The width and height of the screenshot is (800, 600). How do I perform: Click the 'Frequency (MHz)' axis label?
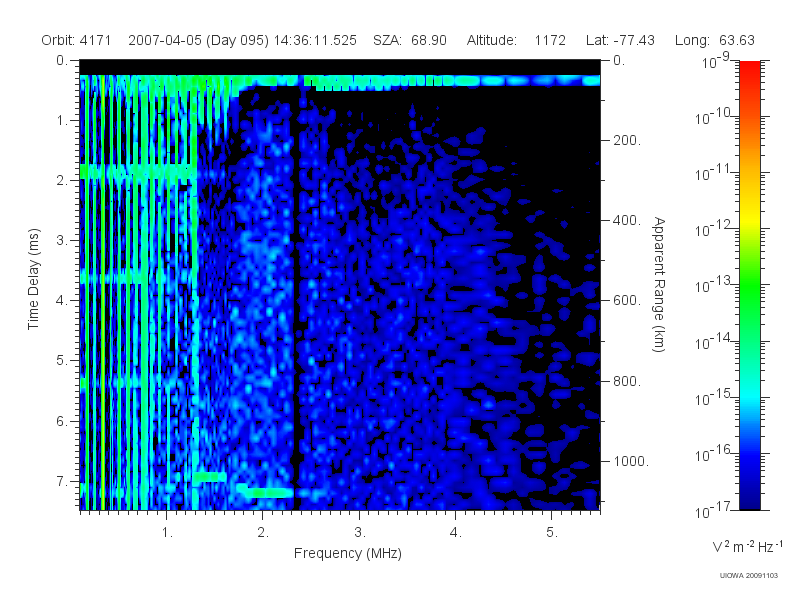click(x=347, y=553)
